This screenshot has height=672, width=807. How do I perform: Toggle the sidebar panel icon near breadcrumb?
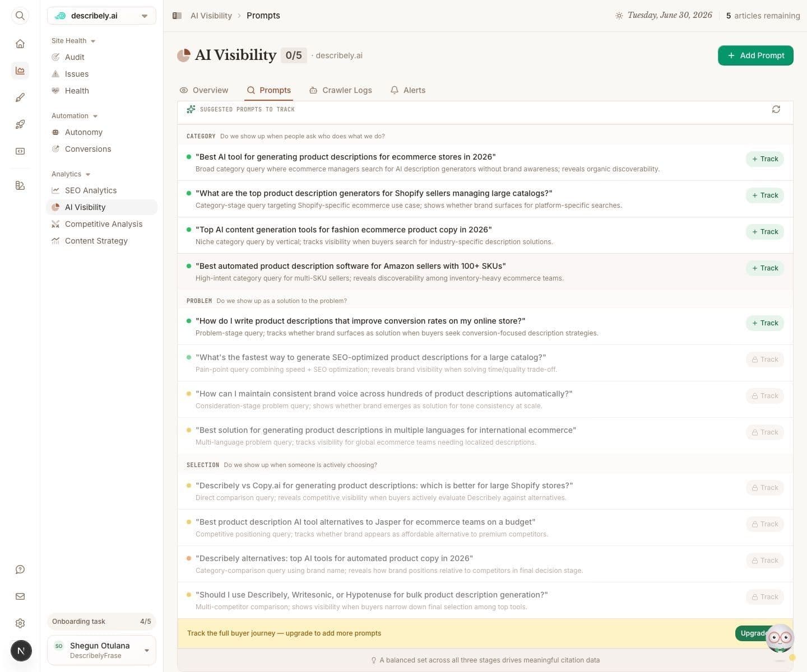[x=177, y=16]
